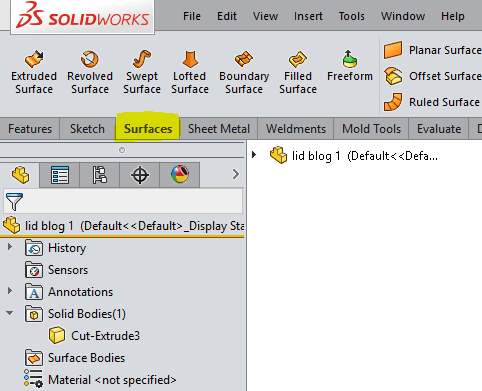Collapse the Solid Bodies(1) folder
Screen dimensions: 482x391
pos(10,313)
